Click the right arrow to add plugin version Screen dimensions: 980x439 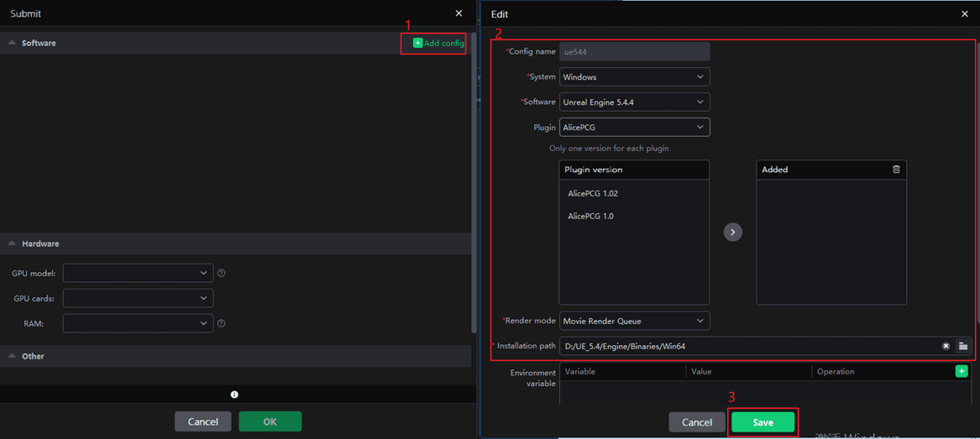[732, 232]
